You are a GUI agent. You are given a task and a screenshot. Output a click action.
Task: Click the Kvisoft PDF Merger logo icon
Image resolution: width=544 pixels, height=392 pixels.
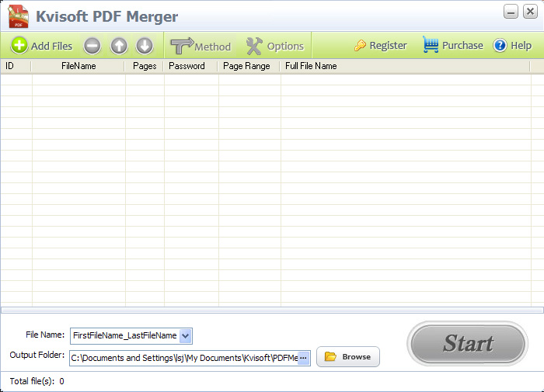coord(18,16)
